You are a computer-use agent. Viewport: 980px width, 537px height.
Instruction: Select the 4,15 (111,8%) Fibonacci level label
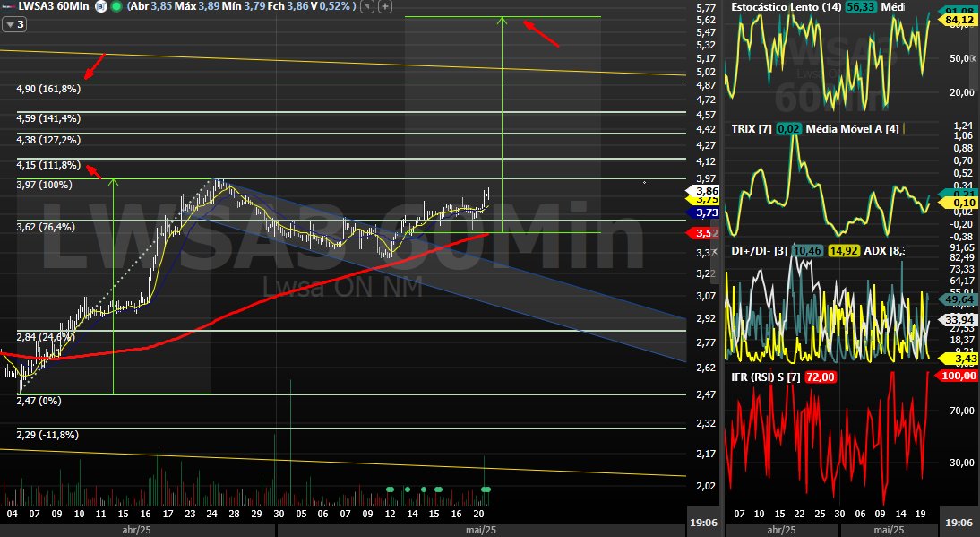(x=48, y=165)
